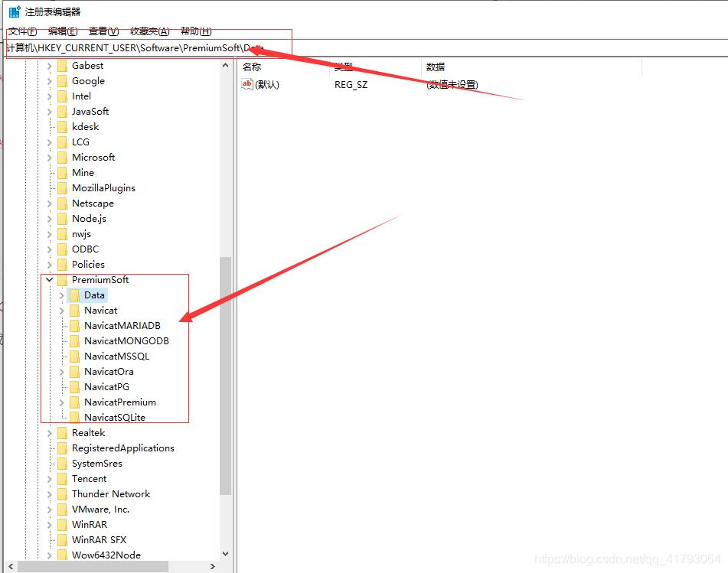
Task: Expand the NavicatOra key arrow
Action: click(62, 372)
